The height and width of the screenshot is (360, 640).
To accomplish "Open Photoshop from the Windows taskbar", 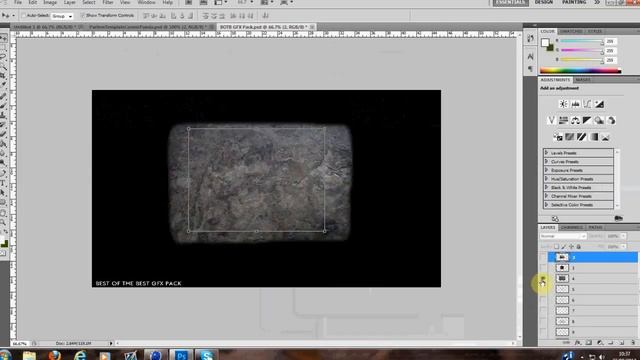I will click(x=181, y=355).
